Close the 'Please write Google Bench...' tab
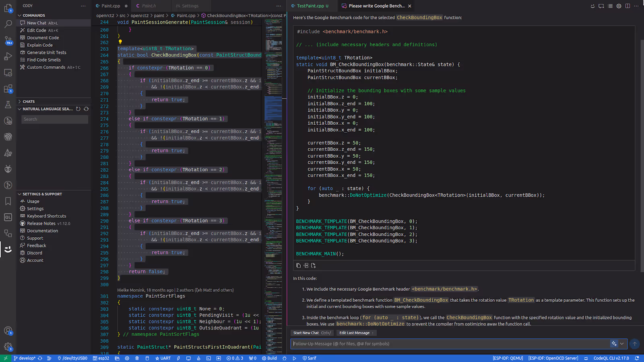Viewport: 644px width, 362px height. click(410, 6)
